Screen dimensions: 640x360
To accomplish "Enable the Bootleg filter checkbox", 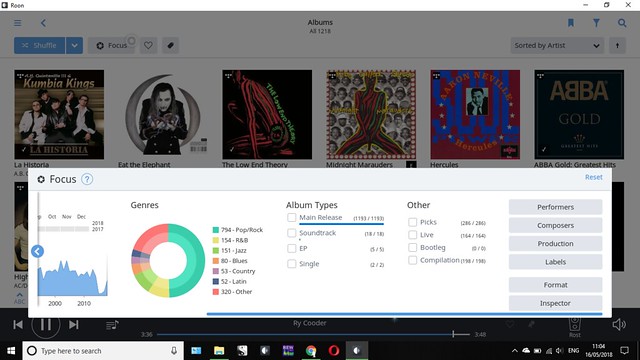I will (x=413, y=247).
